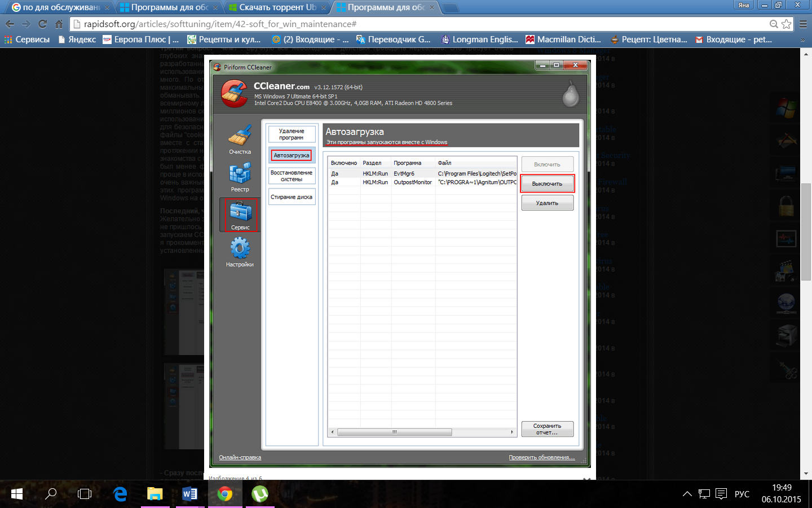This screenshot has height=508, width=812.
Task: Open the Chrome hamburger menu
Action: coord(804,24)
